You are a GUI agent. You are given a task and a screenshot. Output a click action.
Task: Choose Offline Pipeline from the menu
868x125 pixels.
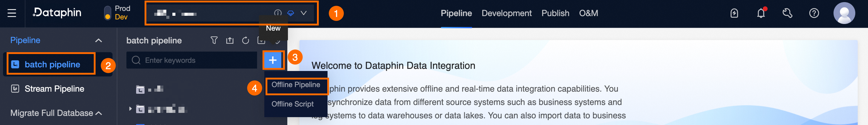click(296, 85)
